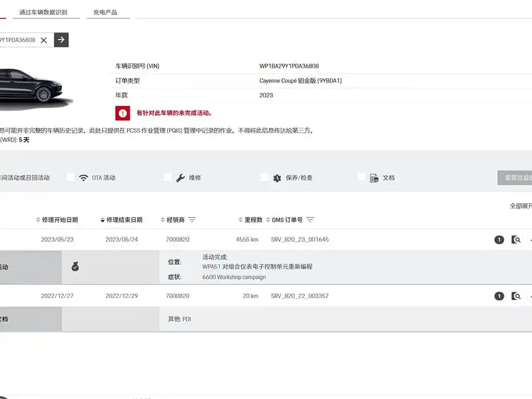Click the 其他: PDI entry
This screenshot has height=399, width=532.
tap(179, 319)
